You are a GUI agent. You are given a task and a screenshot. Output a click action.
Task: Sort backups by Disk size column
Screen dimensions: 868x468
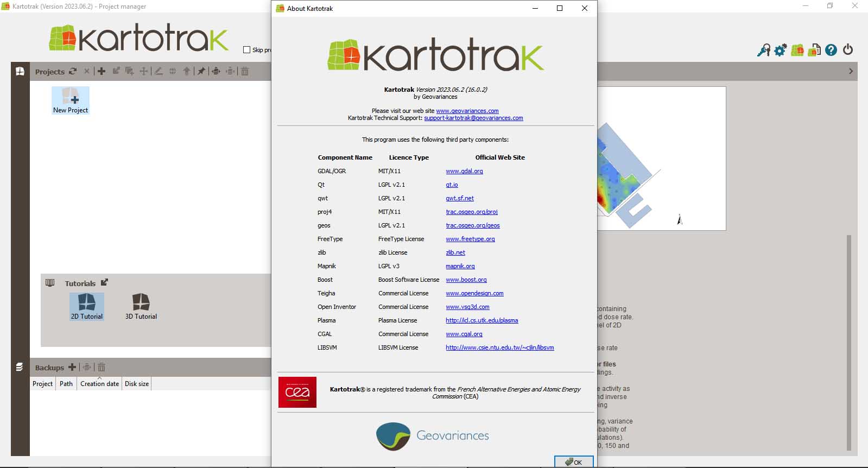(x=137, y=384)
